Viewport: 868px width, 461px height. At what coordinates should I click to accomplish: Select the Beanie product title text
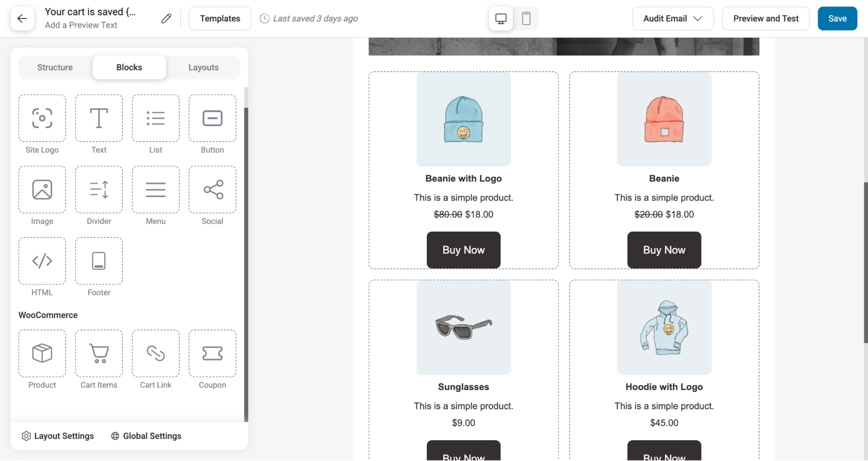tap(664, 179)
